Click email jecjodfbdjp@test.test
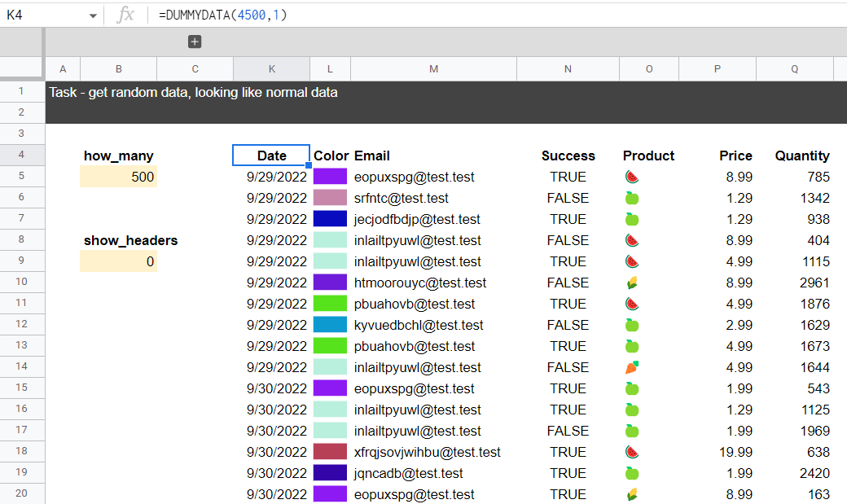Screen dimensions: 847x504 click(417, 219)
